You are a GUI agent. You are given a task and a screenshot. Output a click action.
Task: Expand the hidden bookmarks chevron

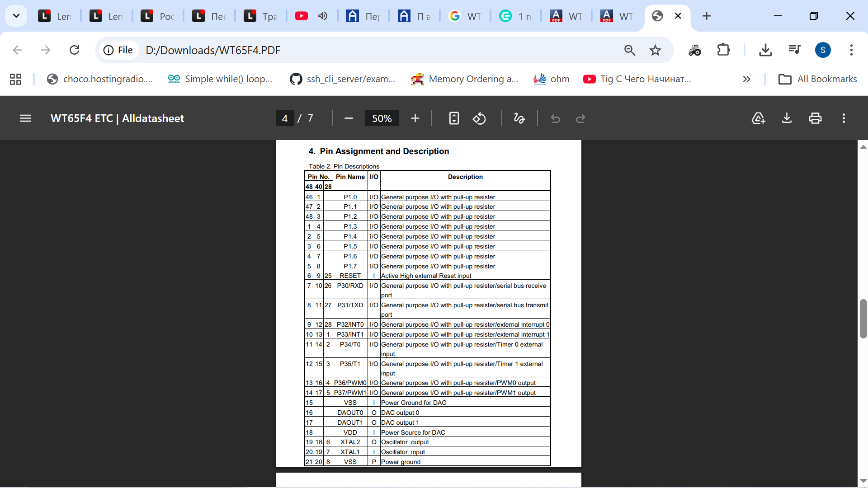coord(746,79)
